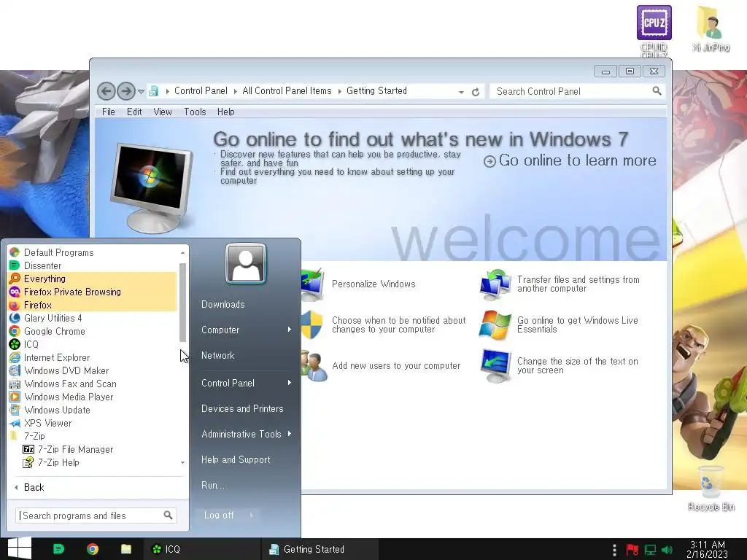Expand the address bar history dropdown
This screenshot has width=747, height=560.
click(461, 92)
